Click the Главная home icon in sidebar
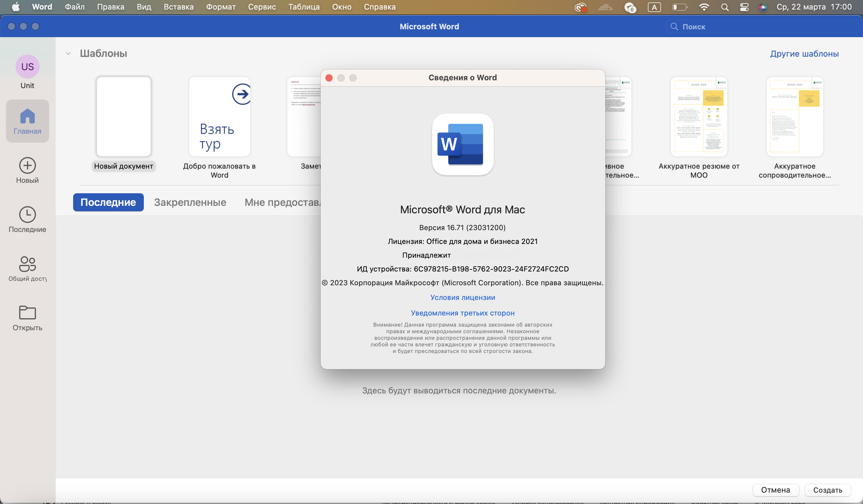 [27, 117]
